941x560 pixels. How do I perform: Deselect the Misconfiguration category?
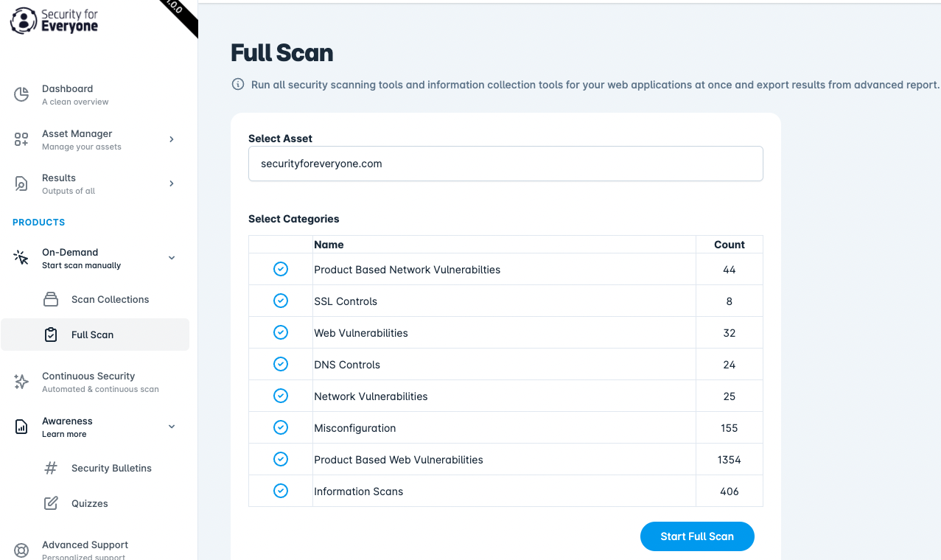[x=281, y=427]
